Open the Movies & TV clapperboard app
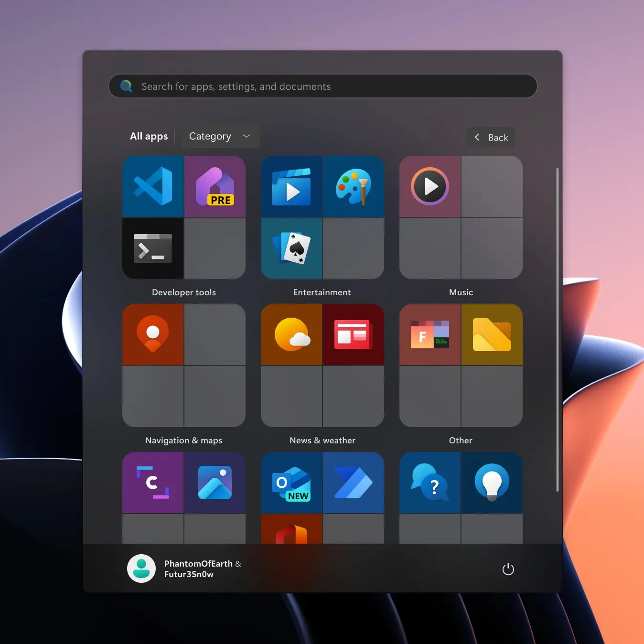This screenshot has width=644, height=644. pos(291,186)
